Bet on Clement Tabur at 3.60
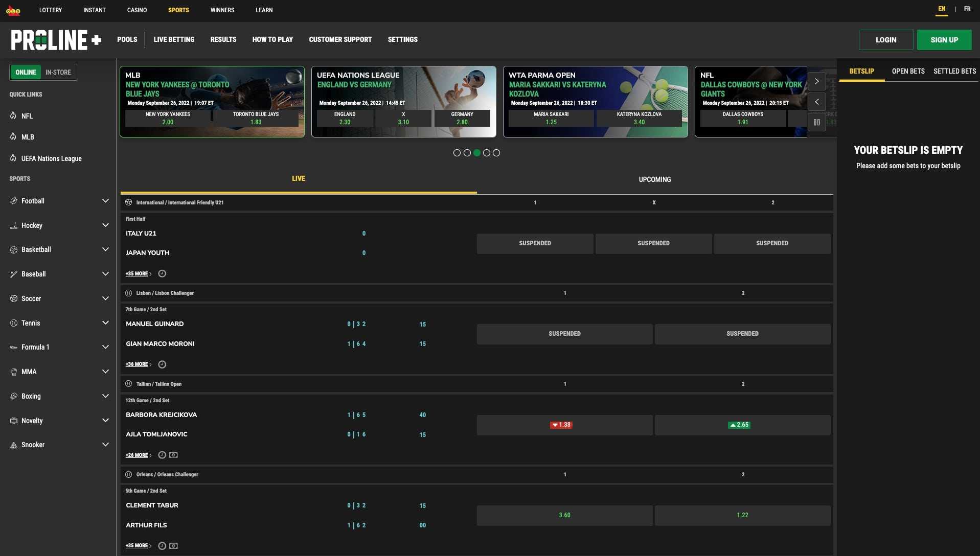Screen dimensions: 980x556 pos(564,516)
